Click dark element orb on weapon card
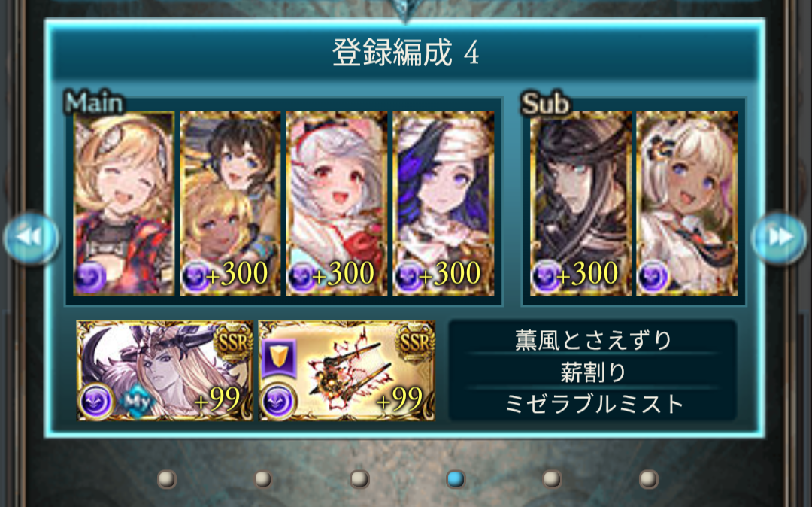Image resolution: width=812 pixels, height=507 pixels. click(279, 401)
